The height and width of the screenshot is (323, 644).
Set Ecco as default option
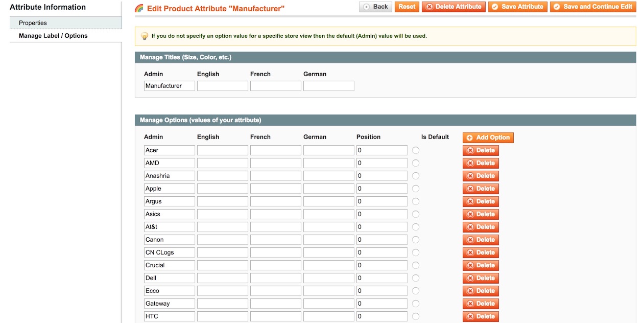[x=416, y=291]
